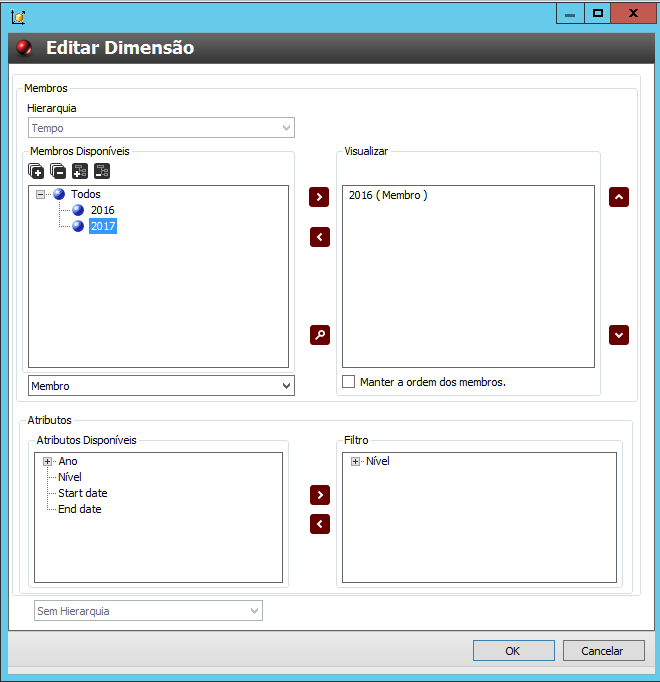Select 2016 in Membros Disponíveis tree
Image resolution: width=660 pixels, height=682 pixels.
click(x=103, y=210)
